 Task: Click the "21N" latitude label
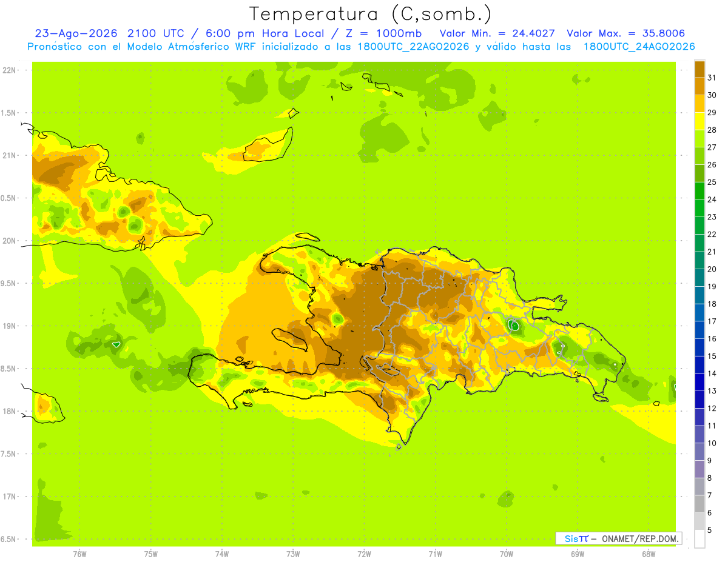tap(9, 155)
